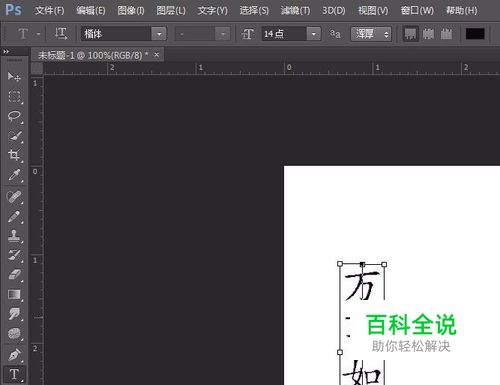Open the anti-aliasing 浑厚 dropdown

(x=371, y=34)
